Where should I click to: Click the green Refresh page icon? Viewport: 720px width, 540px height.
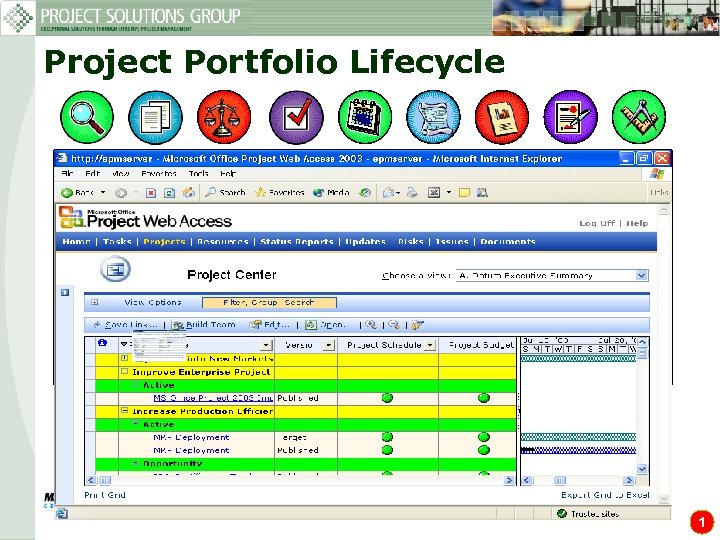(x=169, y=193)
